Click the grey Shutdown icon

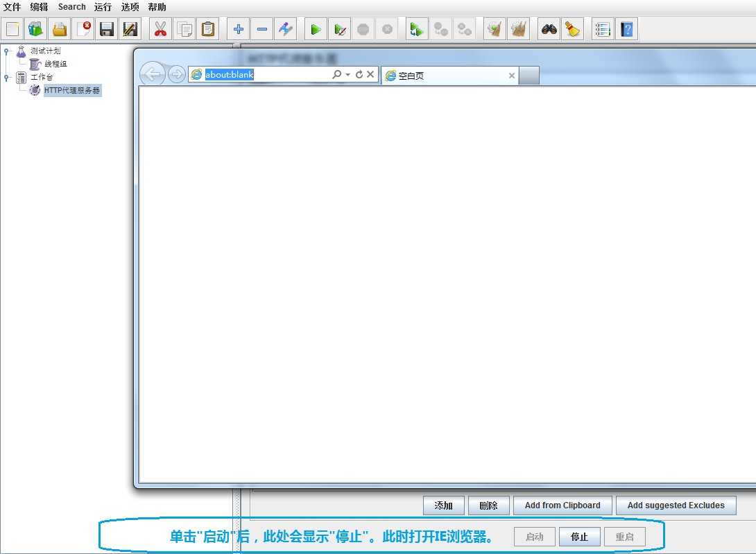(x=387, y=29)
